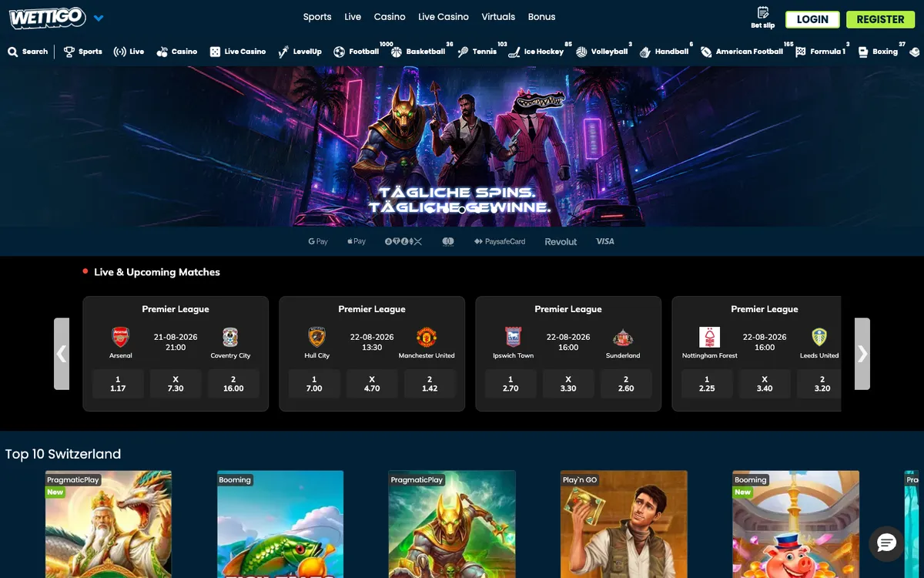
Task: Pick the draw odds 7.30 for Arsenal match
Action: point(176,384)
